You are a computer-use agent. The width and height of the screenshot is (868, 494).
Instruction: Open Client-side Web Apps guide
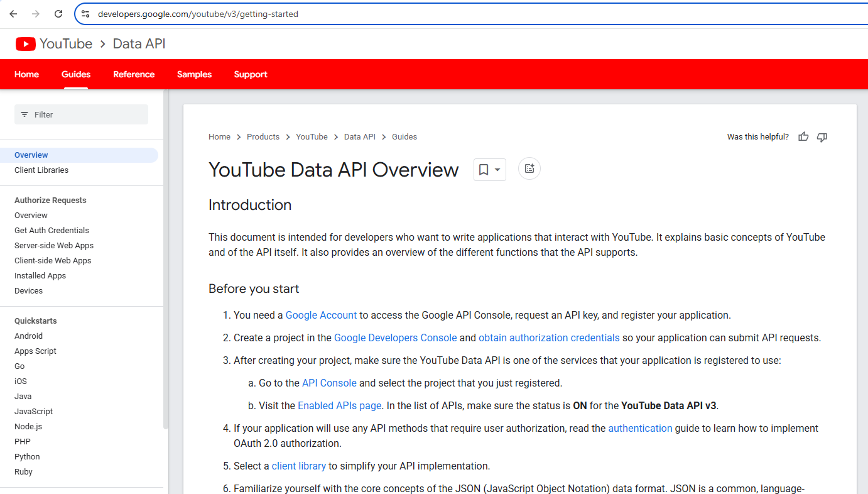(53, 261)
